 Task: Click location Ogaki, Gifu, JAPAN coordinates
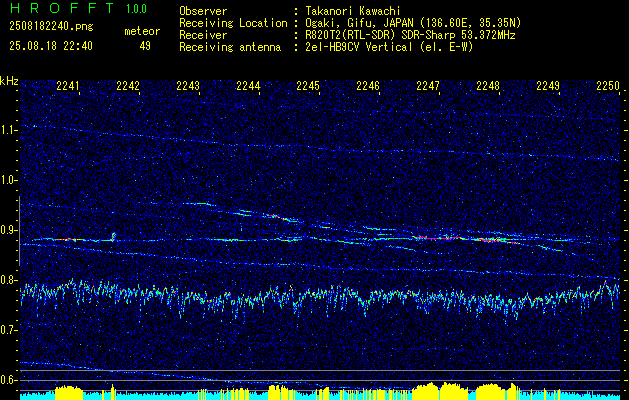point(412,23)
